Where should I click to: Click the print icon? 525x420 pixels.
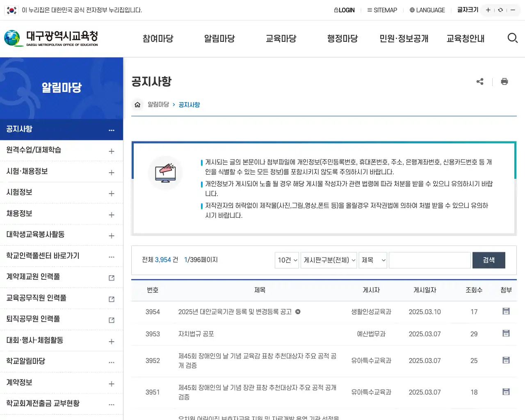pyautogui.click(x=504, y=82)
